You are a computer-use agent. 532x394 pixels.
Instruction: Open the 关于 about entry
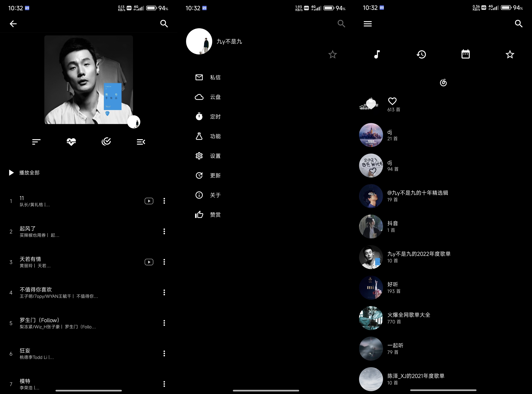pos(215,195)
